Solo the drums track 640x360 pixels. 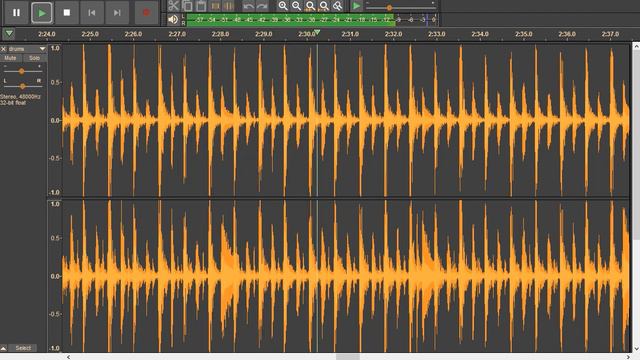(x=34, y=58)
